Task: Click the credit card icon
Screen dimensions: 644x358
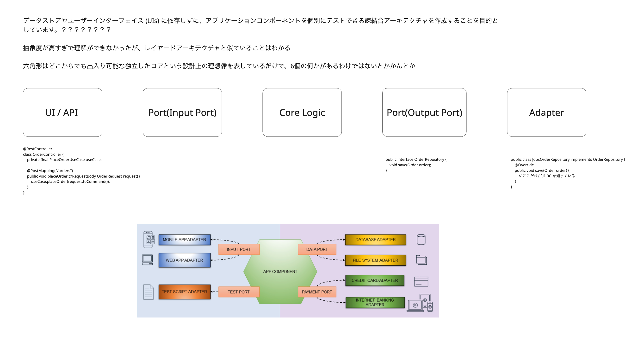Action: 421,281
